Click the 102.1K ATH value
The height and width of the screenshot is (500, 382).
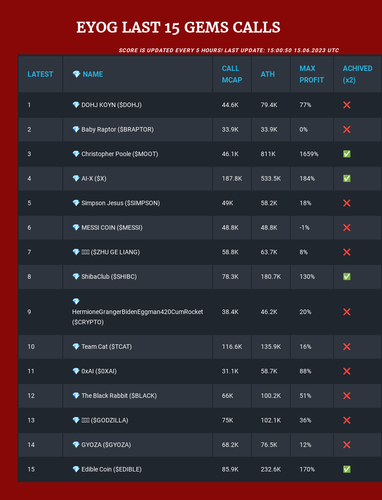(x=271, y=420)
